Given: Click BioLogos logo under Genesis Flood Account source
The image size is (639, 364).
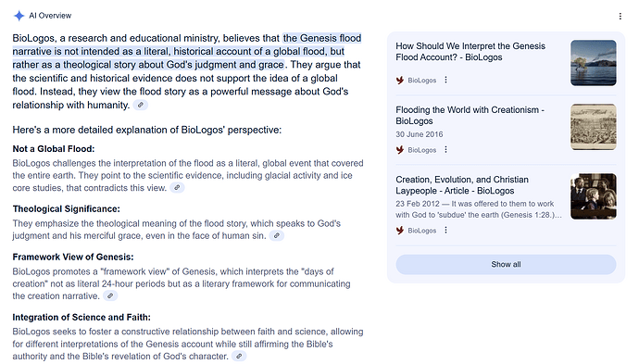Looking at the screenshot, I should [x=400, y=81].
